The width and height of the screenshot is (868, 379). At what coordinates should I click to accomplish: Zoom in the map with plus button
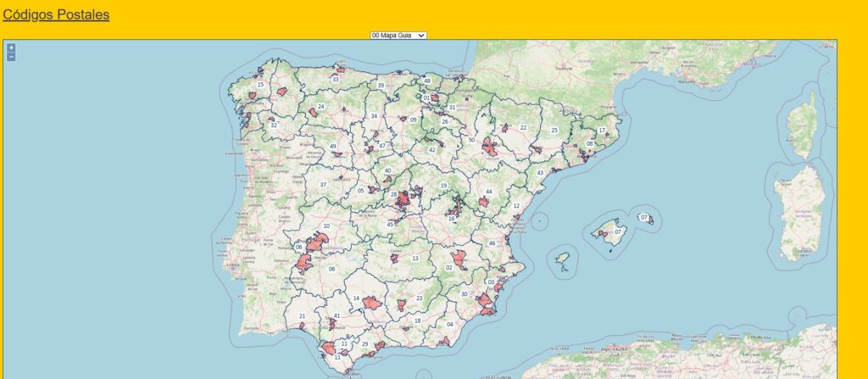(x=11, y=47)
